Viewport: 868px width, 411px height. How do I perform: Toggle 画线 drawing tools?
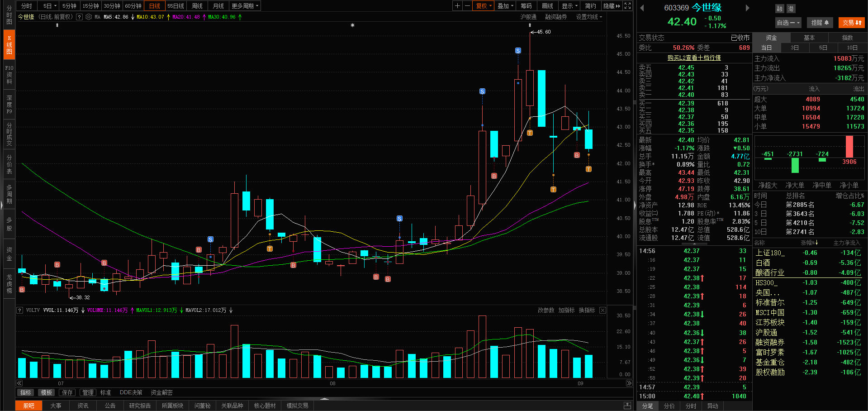547,6
